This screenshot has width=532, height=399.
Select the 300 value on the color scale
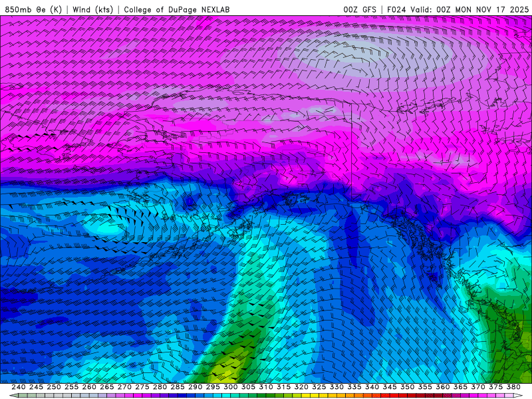pyautogui.click(x=230, y=387)
